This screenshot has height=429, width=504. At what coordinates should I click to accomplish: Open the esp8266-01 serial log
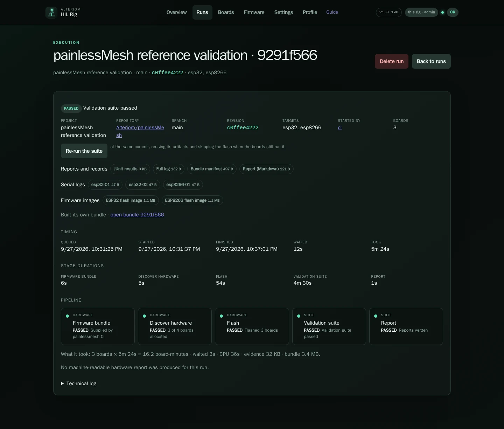pos(183,185)
